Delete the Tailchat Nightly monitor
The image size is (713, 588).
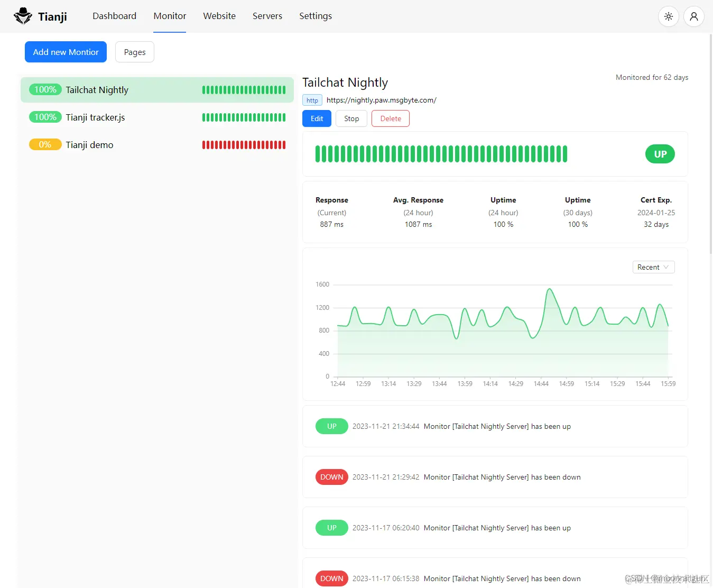(391, 118)
